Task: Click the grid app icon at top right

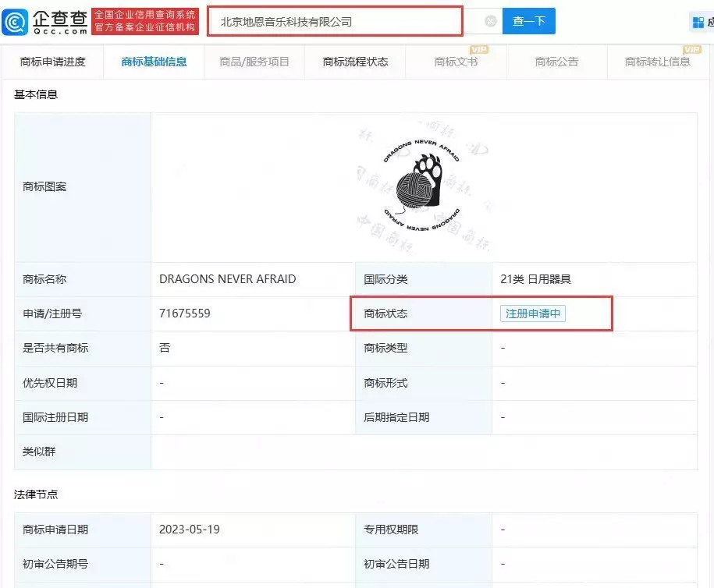Action: tap(698, 22)
